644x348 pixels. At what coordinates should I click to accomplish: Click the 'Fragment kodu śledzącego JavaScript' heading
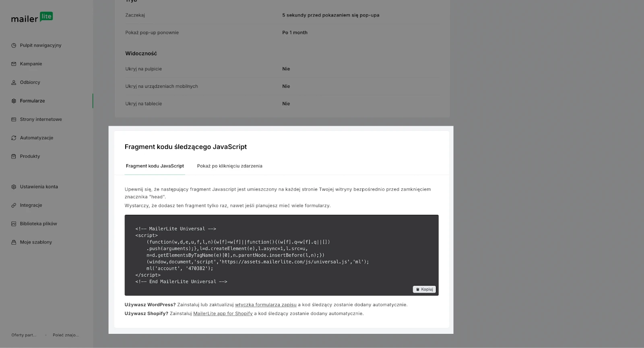[x=186, y=147]
